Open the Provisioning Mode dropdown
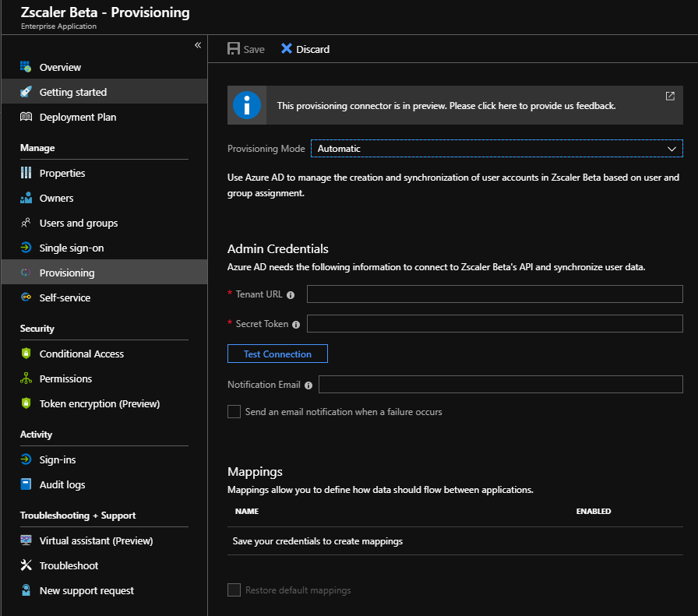Image resolution: width=698 pixels, height=616 pixels. click(x=496, y=148)
